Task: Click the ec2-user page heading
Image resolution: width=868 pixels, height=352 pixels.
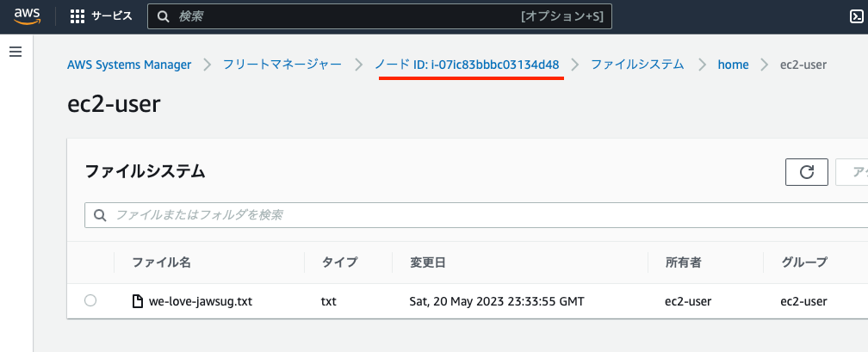Action: (114, 103)
